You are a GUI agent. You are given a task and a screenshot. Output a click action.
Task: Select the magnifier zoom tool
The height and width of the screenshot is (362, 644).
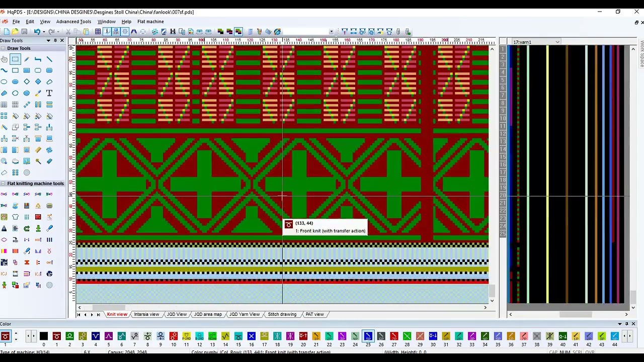(x=4, y=161)
